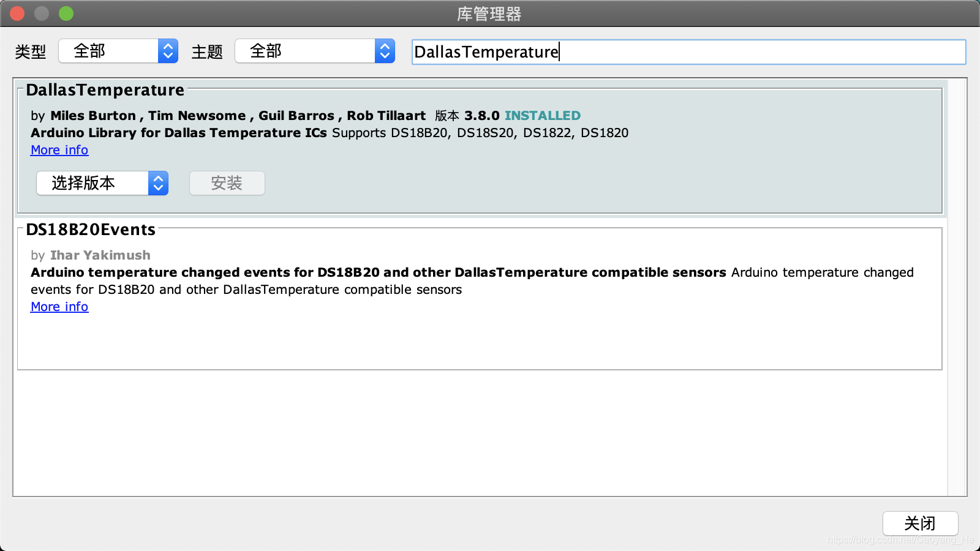980x551 pixels.
Task: Click the INSTALLED status label
Action: 543,116
